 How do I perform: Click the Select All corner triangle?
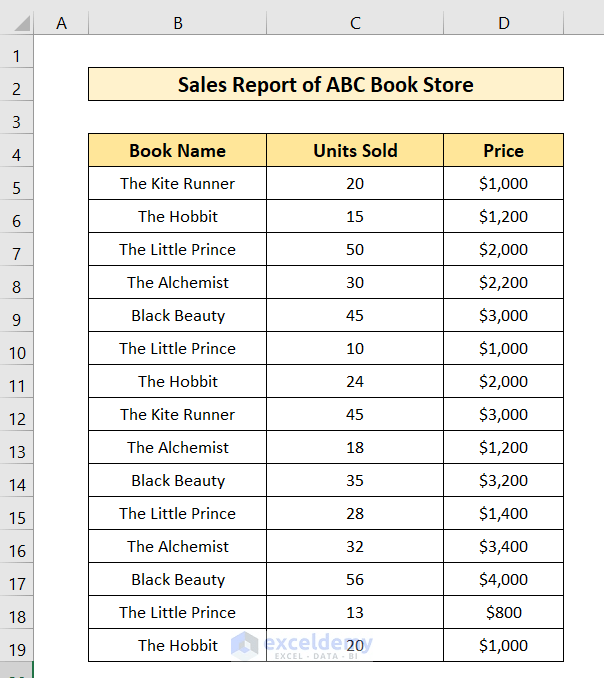coord(18,23)
